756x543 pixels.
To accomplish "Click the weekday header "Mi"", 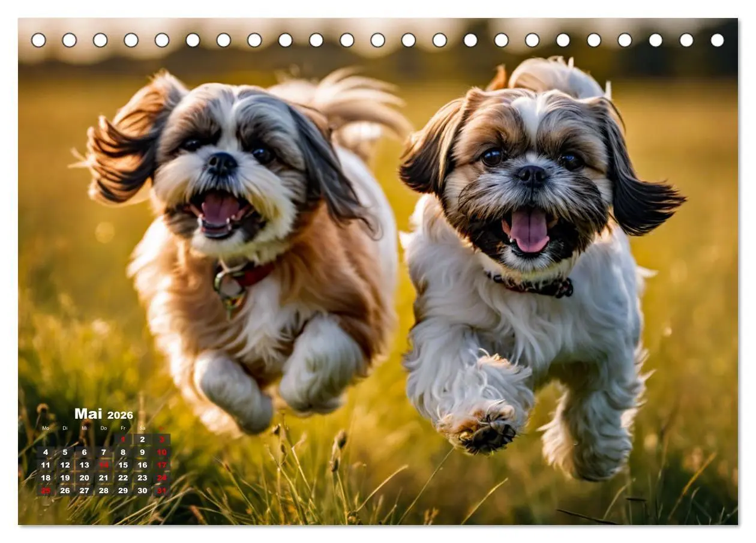I will pos(84,428).
